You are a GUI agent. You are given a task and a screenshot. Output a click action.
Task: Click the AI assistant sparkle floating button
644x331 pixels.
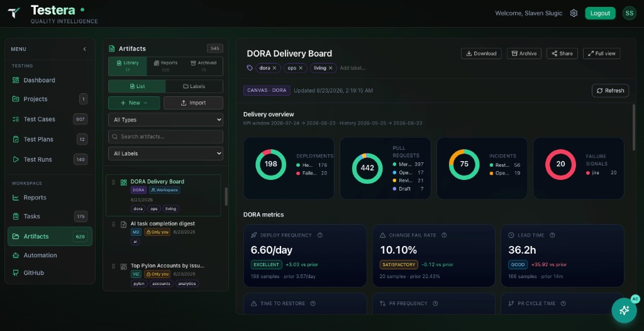(x=624, y=310)
